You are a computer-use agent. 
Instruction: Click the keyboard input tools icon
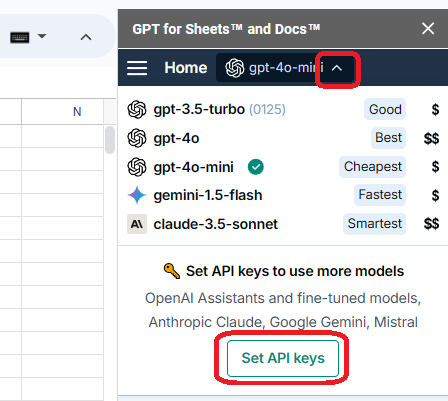pyautogui.click(x=20, y=37)
